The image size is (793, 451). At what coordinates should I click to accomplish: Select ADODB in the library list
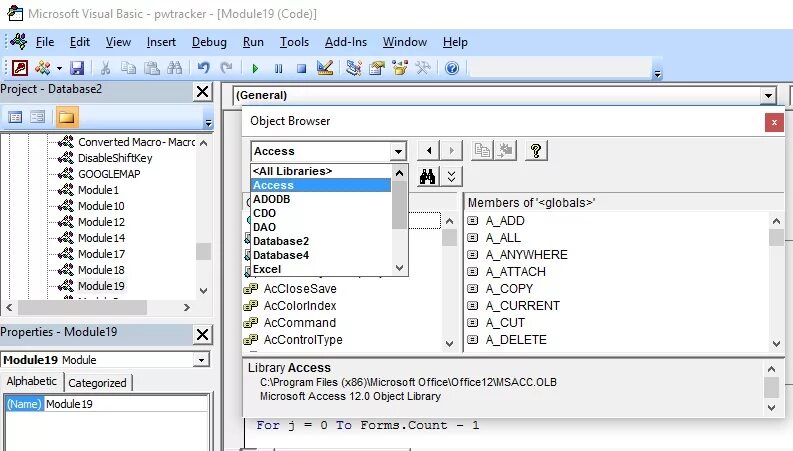321,199
